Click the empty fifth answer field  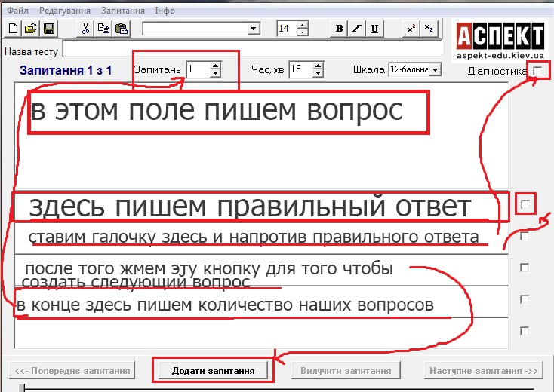click(261, 332)
